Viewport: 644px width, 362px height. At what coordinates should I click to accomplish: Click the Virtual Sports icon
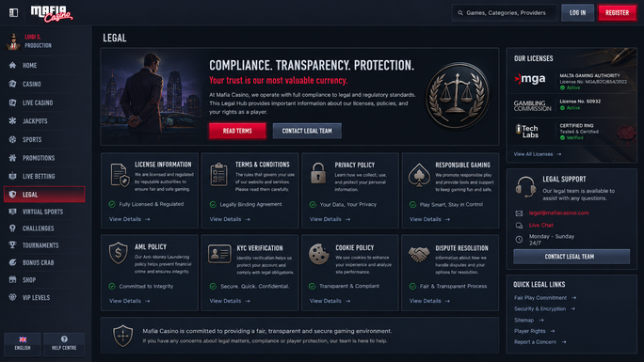tap(13, 212)
